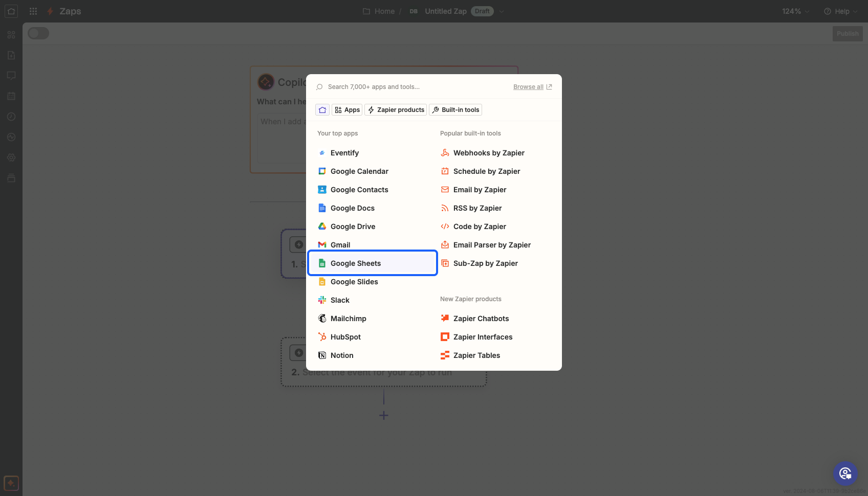Click the Google Calendar icon

click(x=322, y=171)
